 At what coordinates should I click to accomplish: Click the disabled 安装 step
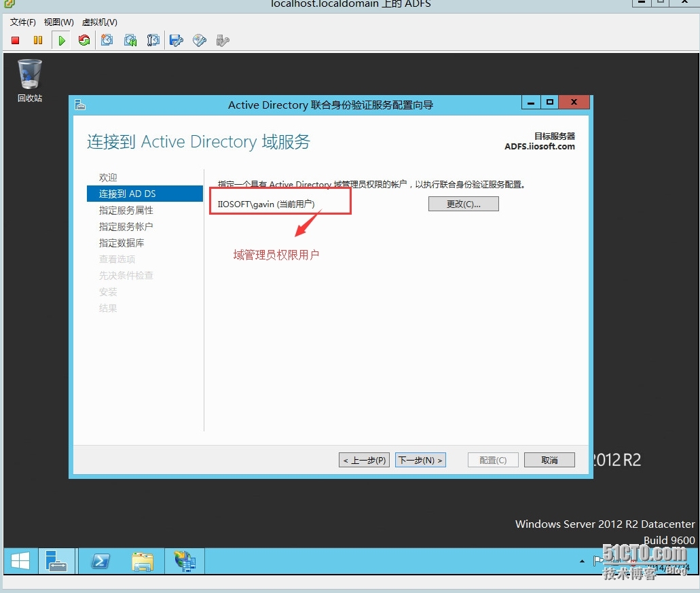[108, 292]
